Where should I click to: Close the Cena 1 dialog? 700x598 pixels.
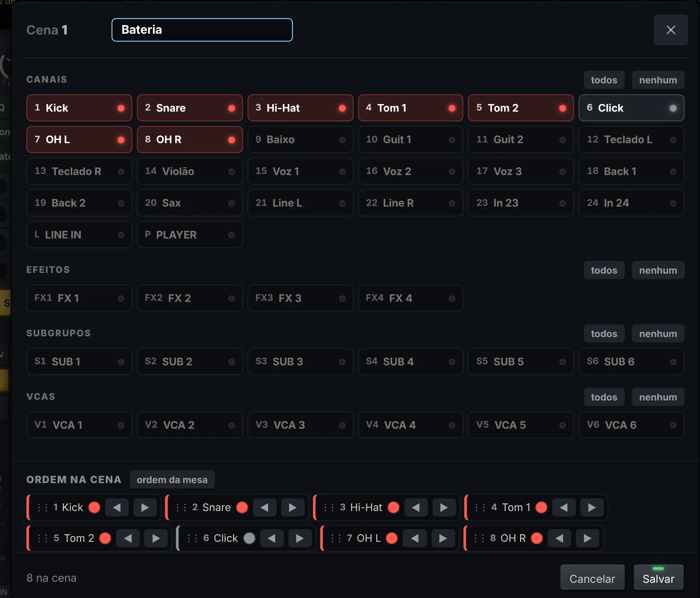click(x=671, y=30)
